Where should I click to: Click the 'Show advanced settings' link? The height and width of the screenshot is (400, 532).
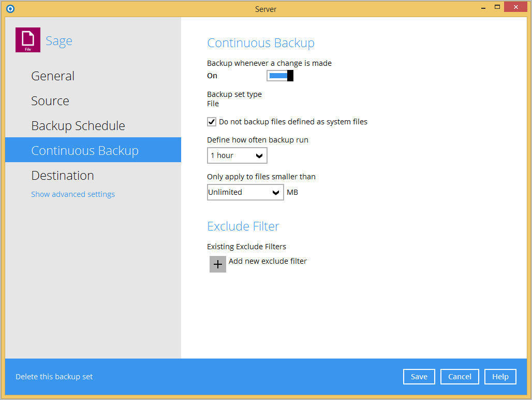(73, 194)
